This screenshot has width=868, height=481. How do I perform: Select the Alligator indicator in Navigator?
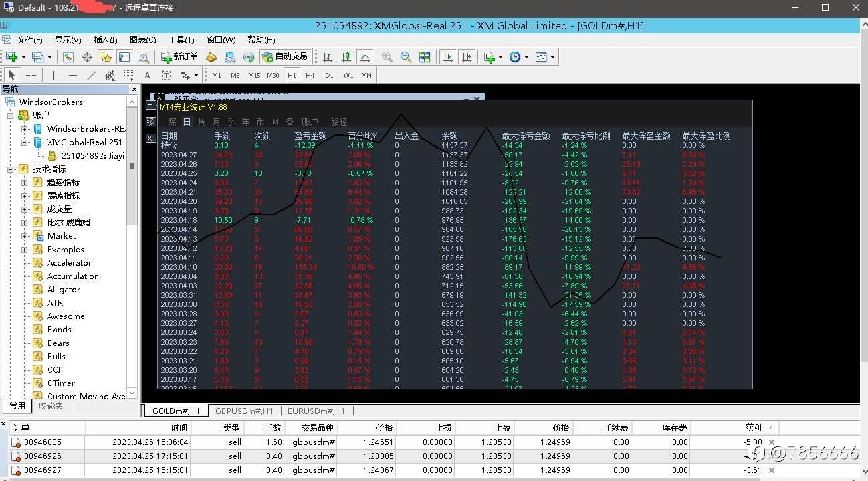click(64, 290)
